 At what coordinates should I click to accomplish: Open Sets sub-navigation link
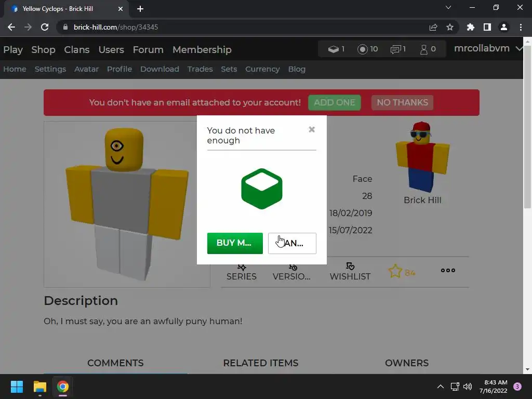click(229, 69)
